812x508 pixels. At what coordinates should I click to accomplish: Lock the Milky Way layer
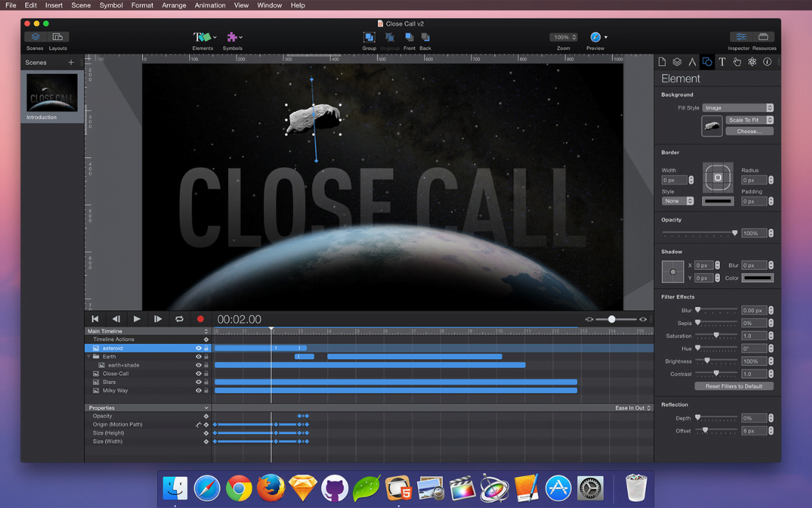(206, 390)
